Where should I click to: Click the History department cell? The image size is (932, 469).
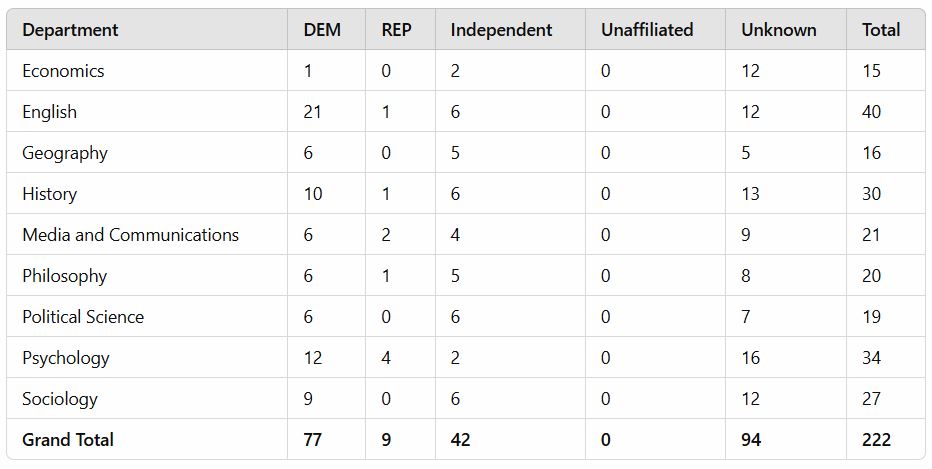tap(50, 194)
